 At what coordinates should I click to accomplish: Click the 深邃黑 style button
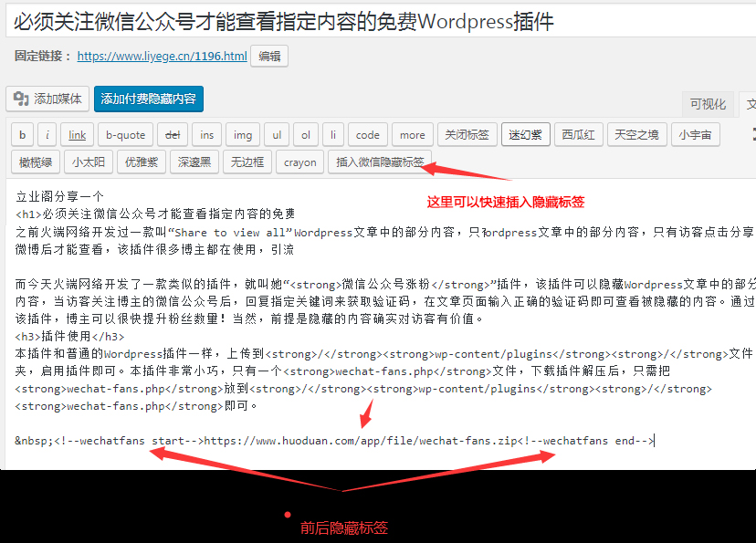point(194,162)
